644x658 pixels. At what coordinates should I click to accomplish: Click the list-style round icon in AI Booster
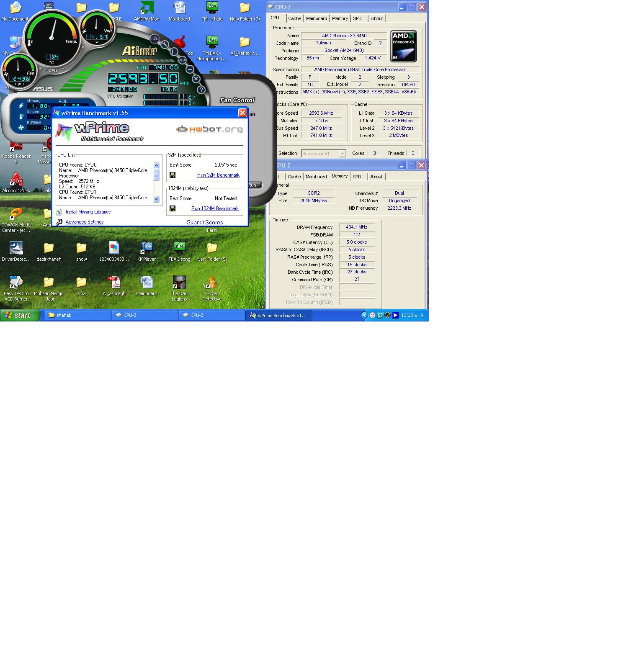point(174,52)
